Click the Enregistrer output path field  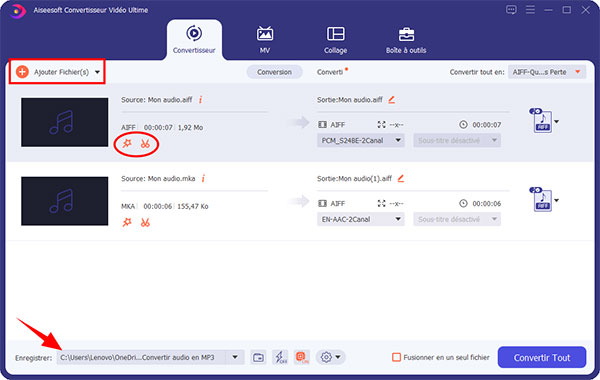(x=141, y=357)
